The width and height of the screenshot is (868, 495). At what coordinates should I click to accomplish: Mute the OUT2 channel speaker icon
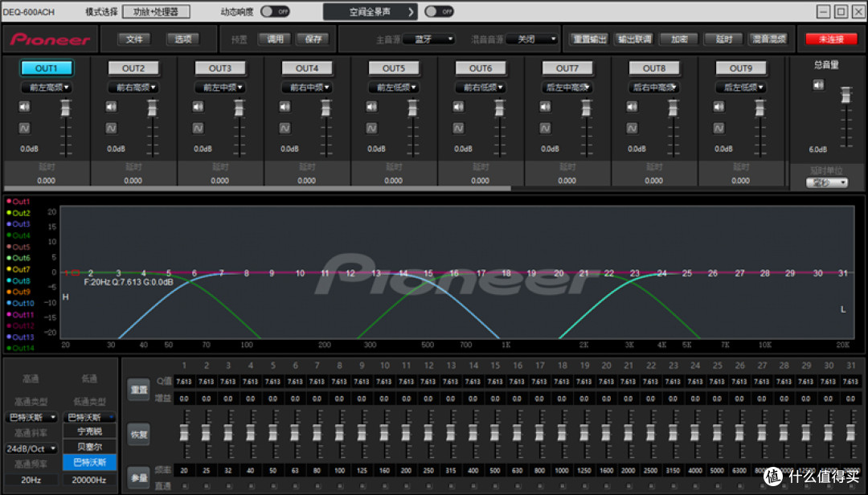pos(111,106)
